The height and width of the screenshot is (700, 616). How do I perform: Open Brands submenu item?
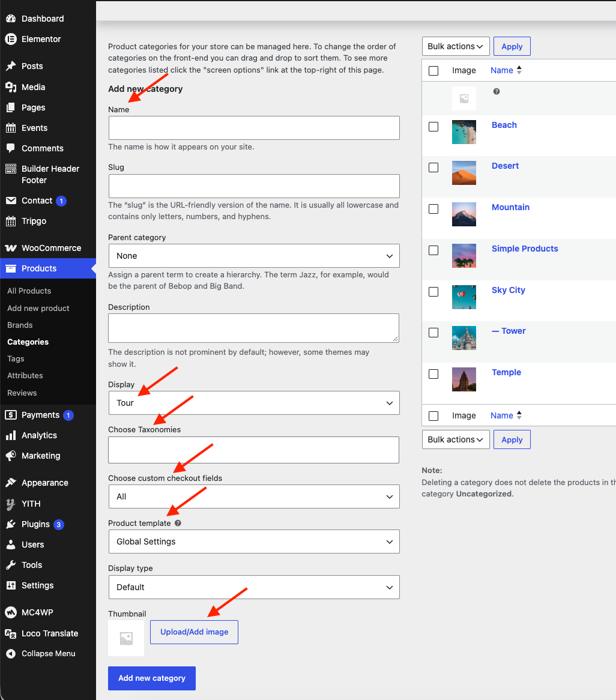pos(20,325)
